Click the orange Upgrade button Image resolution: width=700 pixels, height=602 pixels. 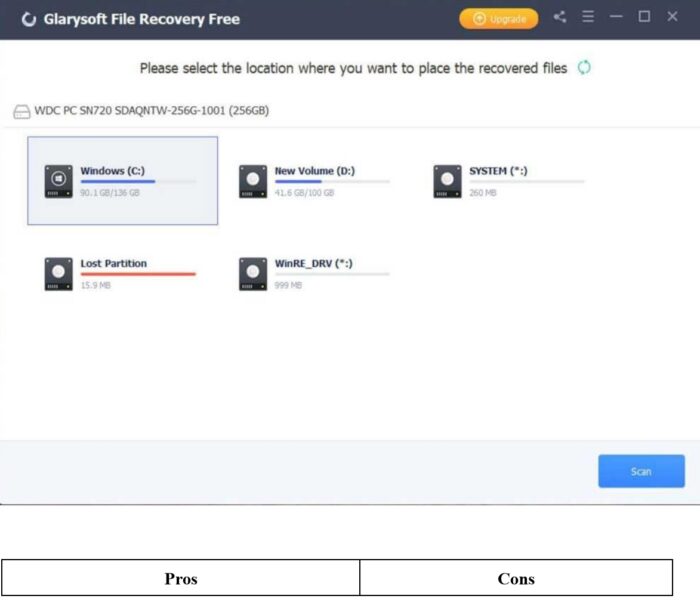coord(498,19)
